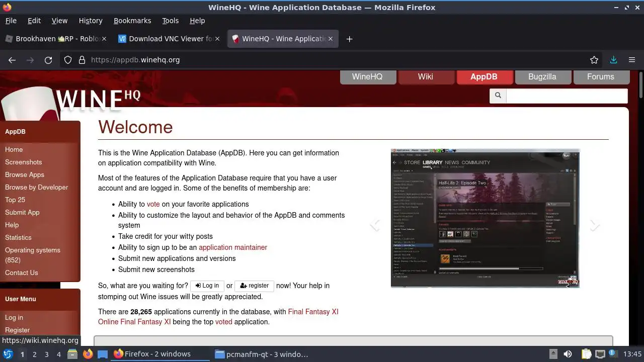The height and width of the screenshot is (362, 644).
Task: Launch Firefox from taskbar quick launch icon
Action: click(x=88, y=354)
